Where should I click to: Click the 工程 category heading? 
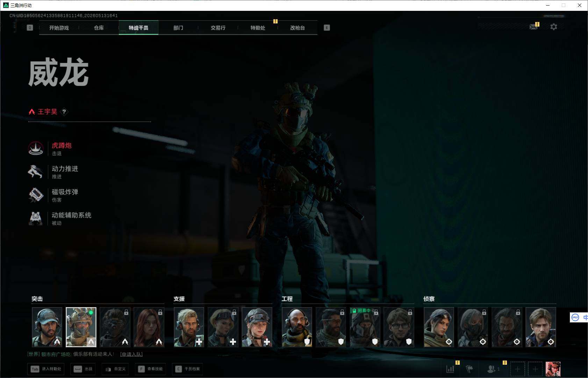tap(287, 299)
